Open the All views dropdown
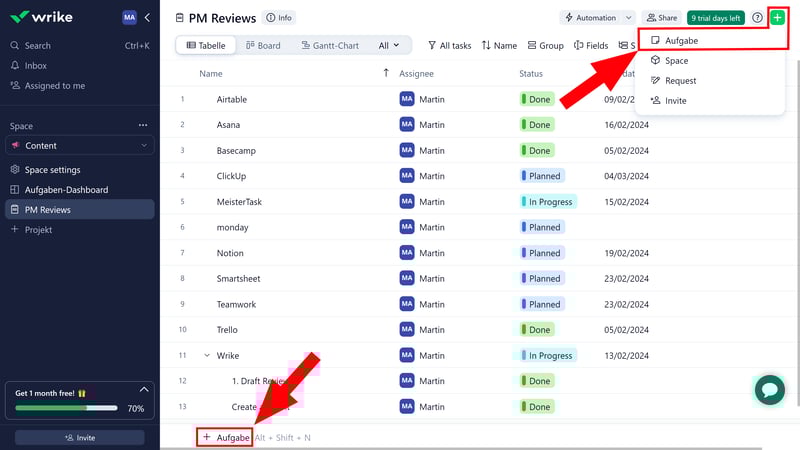 [x=389, y=45]
